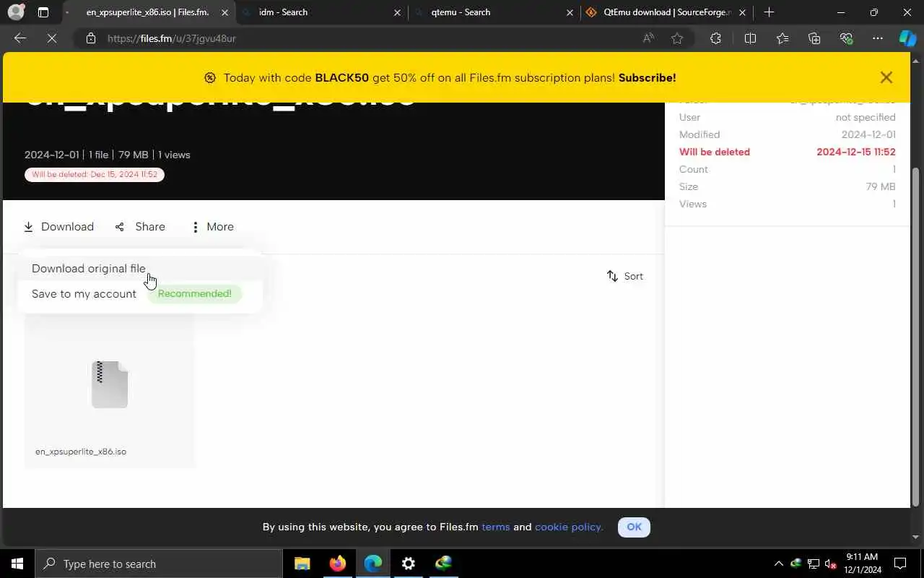
Task: Open the Windows Start menu
Action: [17, 564]
